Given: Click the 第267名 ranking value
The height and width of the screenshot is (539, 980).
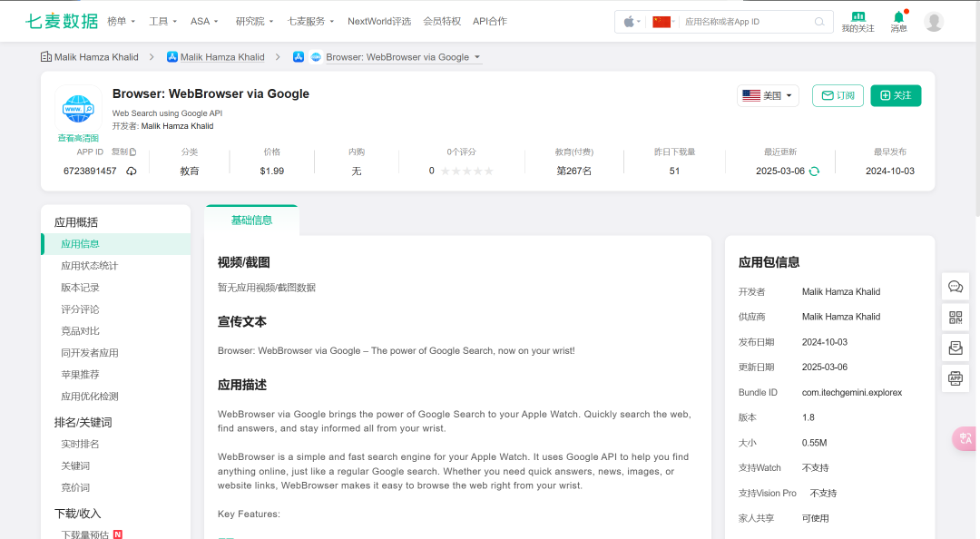Looking at the screenshot, I should (x=573, y=171).
